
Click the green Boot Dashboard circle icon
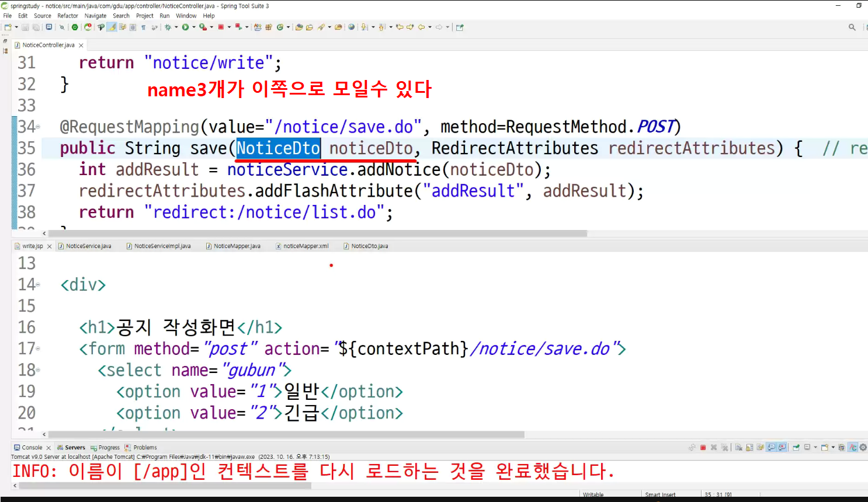point(75,27)
